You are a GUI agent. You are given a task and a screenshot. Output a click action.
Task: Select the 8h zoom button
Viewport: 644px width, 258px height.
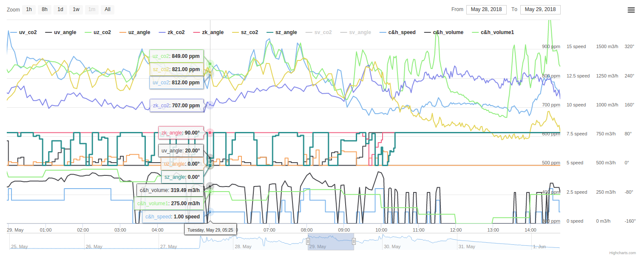(x=45, y=9)
